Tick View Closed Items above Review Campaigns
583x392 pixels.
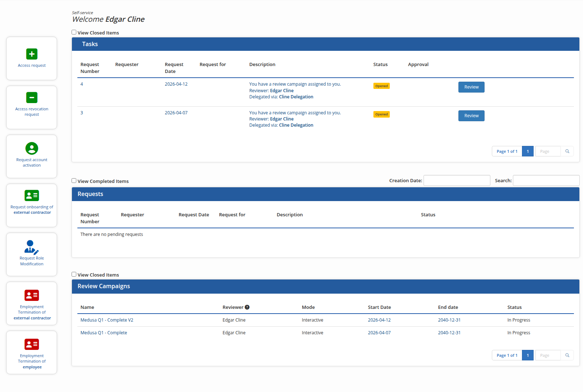(74, 274)
